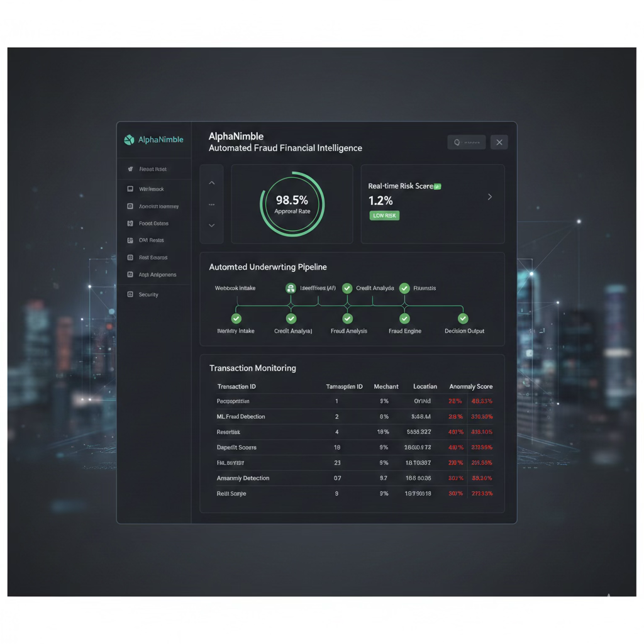The image size is (644, 644).
Task: Collapse the panel using the down chevron
Action: [x=212, y=225]
